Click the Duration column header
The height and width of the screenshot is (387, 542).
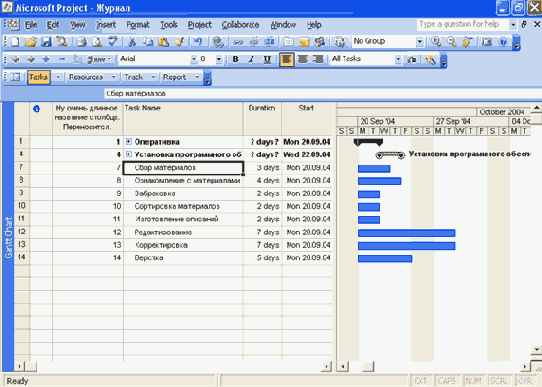(262, 119)
